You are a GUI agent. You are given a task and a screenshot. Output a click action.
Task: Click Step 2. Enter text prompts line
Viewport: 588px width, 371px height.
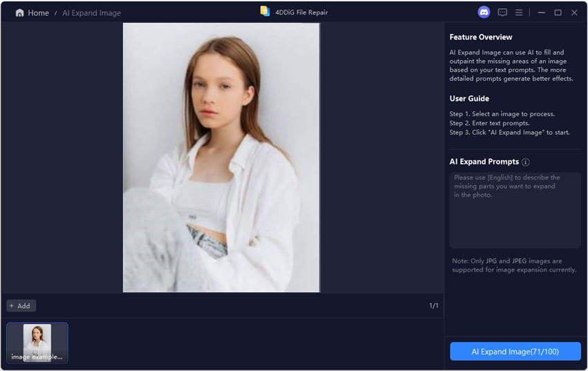[x=489, y=123]
